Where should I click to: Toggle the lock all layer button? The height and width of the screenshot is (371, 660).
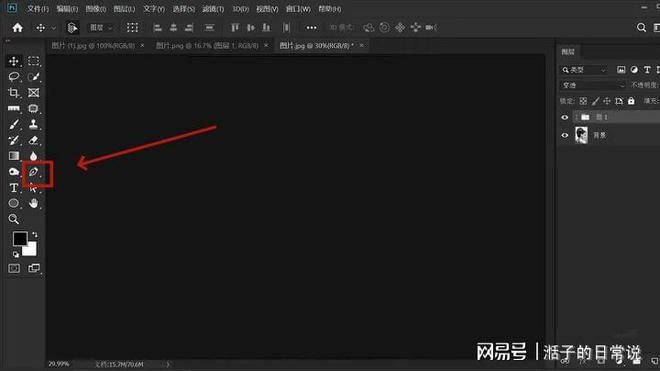[631, 101]
